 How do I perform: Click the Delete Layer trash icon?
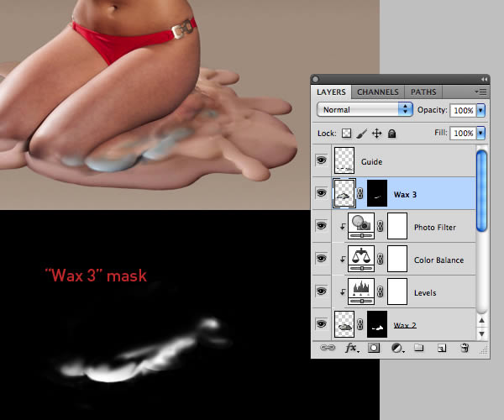pyautogui.click(x=465, y=348)
